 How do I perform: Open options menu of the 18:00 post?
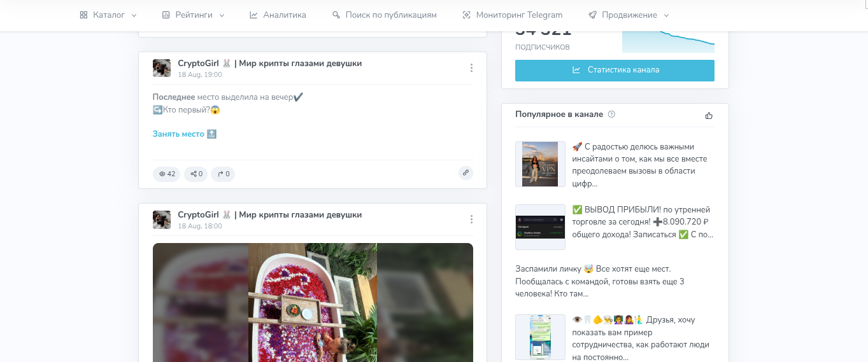[x=471, y=219]
